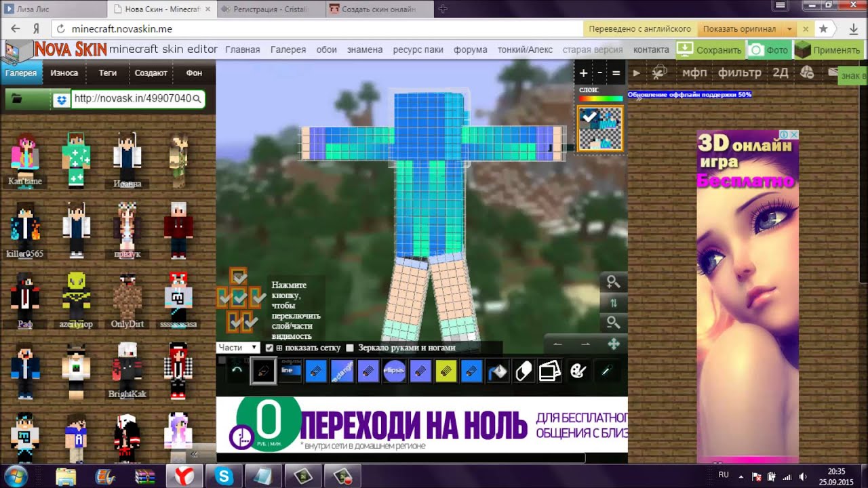
Task: Open the Windows Start menu
Action: click(16, 476)
